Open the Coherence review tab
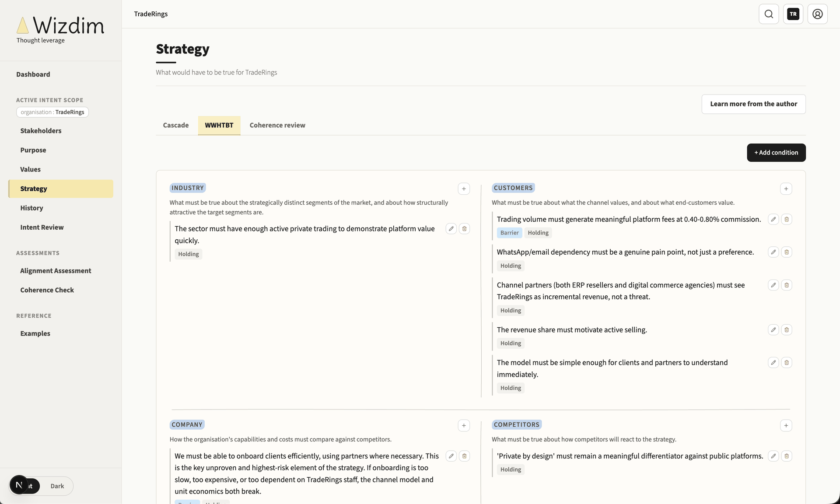 click(x=277, y=125)
